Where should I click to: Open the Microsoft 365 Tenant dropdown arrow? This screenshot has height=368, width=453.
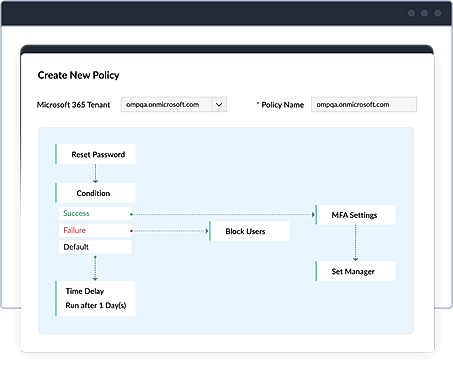click(x=219, y=105)
